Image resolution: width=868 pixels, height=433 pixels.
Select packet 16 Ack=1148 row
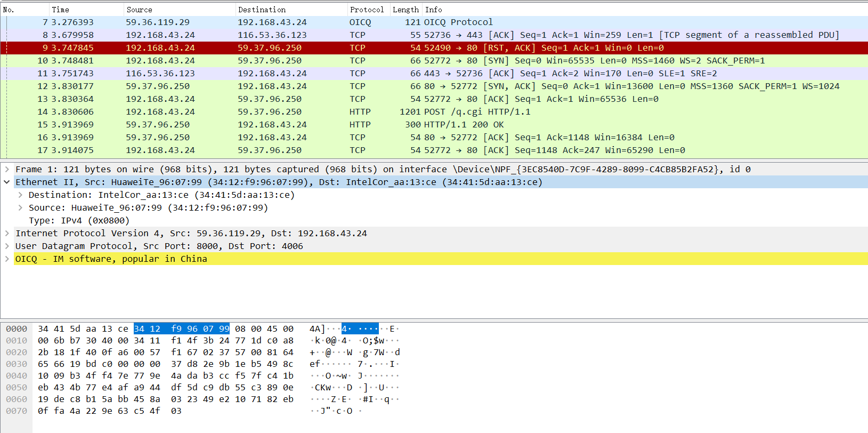(434, 138)
